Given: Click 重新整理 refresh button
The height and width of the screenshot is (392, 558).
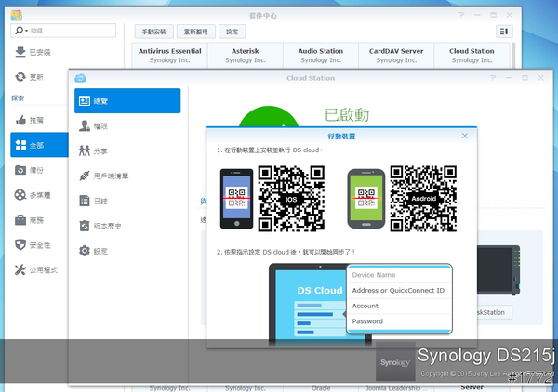Looking at the screenshot, I should click(198, 32).
